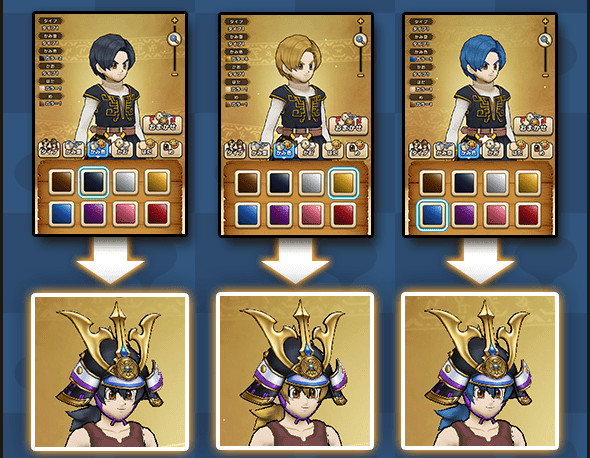Pick the purple swatch in black-haired character panel
Viewport: 590px width, 458px height.
click(x=93, y=214)
